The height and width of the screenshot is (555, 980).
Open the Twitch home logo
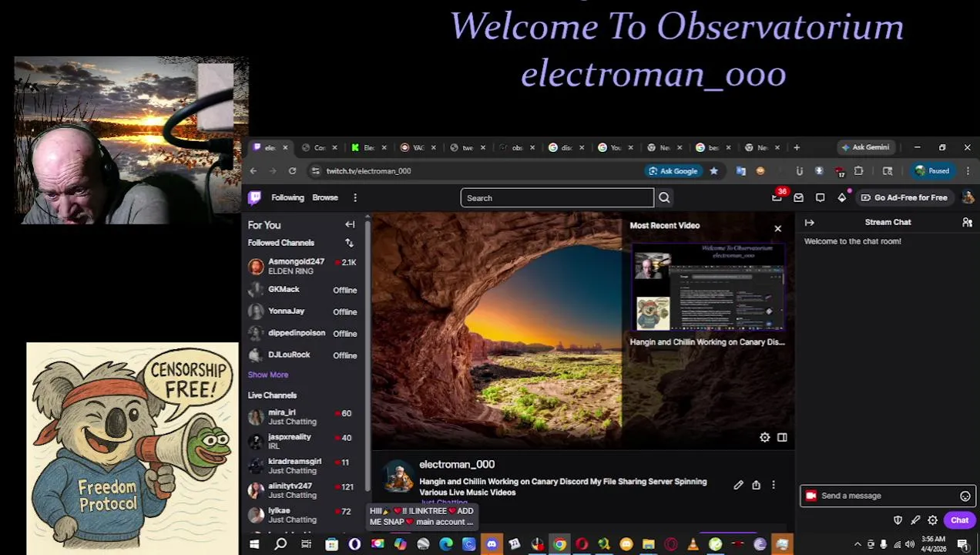(x=254, y=198)
